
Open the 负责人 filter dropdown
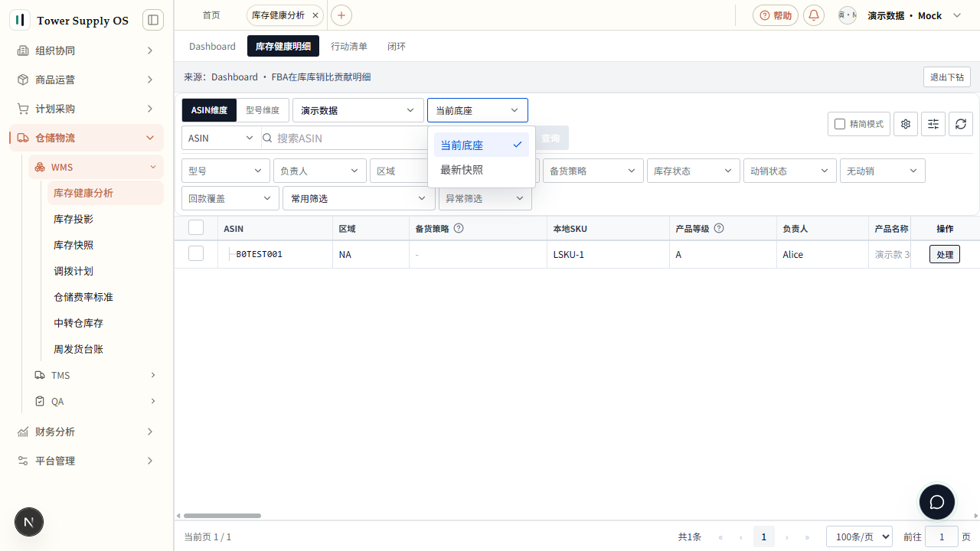click(320, 171)
